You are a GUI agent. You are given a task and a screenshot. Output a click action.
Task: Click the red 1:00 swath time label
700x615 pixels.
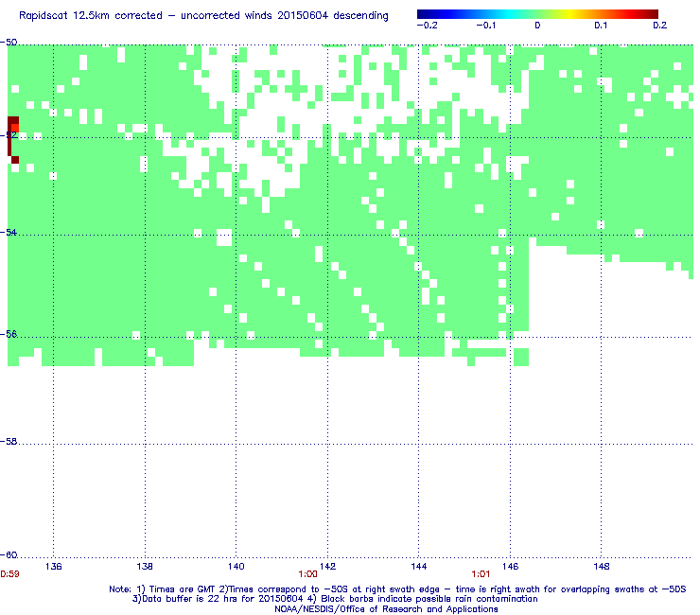tap(308, 574)
